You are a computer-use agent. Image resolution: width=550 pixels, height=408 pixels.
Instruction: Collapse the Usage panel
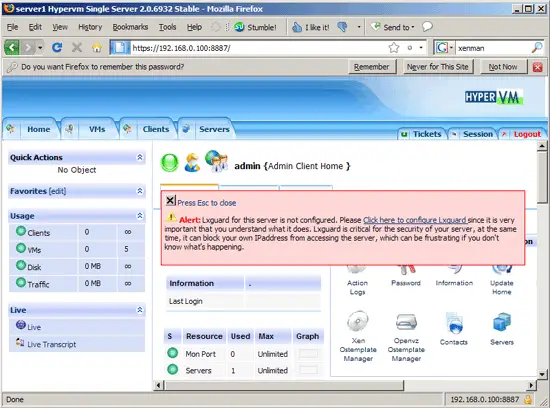(140, 215)
